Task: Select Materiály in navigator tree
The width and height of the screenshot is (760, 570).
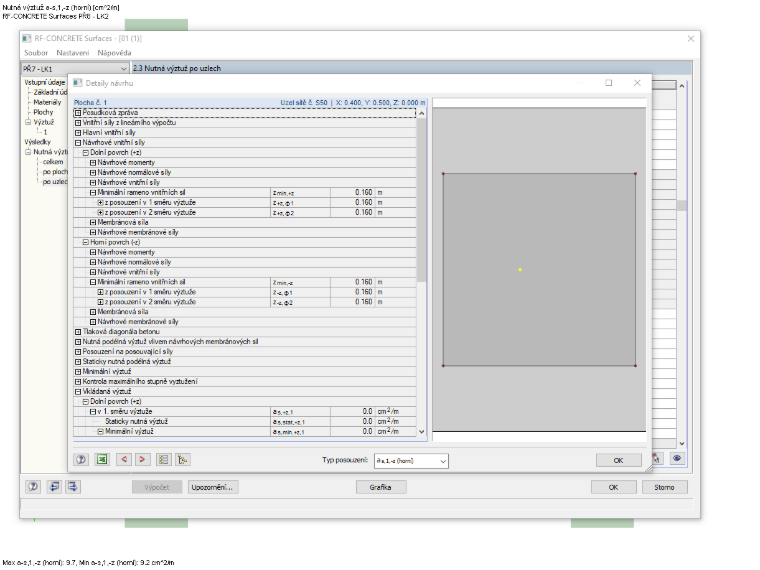Action: point(48,102)
